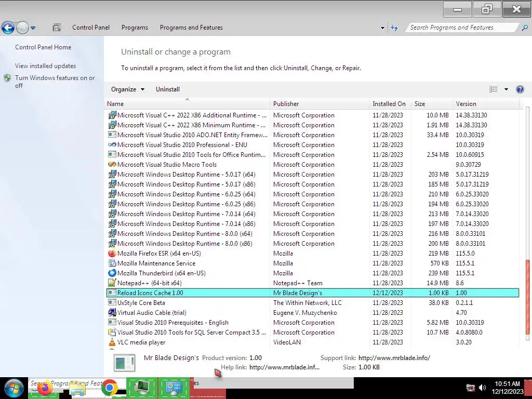Open Turn Windows features on or off
The image size is (532, 399).
tap(55, 82)
